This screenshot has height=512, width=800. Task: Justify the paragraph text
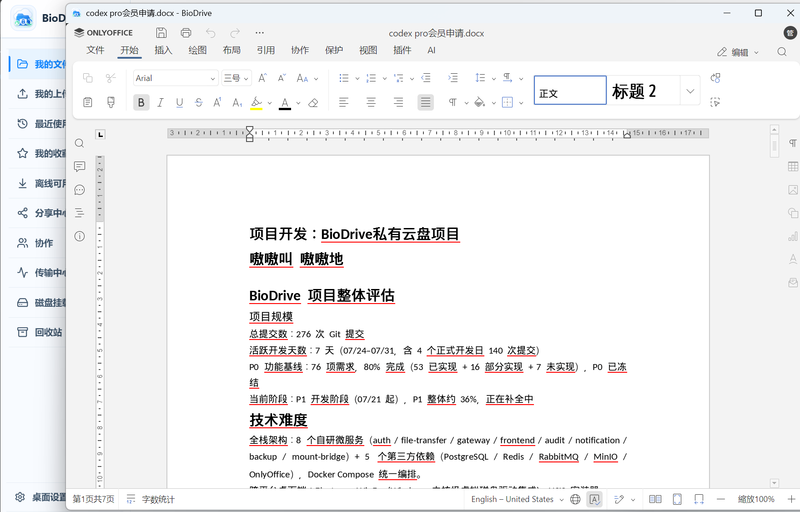(426, 103)
